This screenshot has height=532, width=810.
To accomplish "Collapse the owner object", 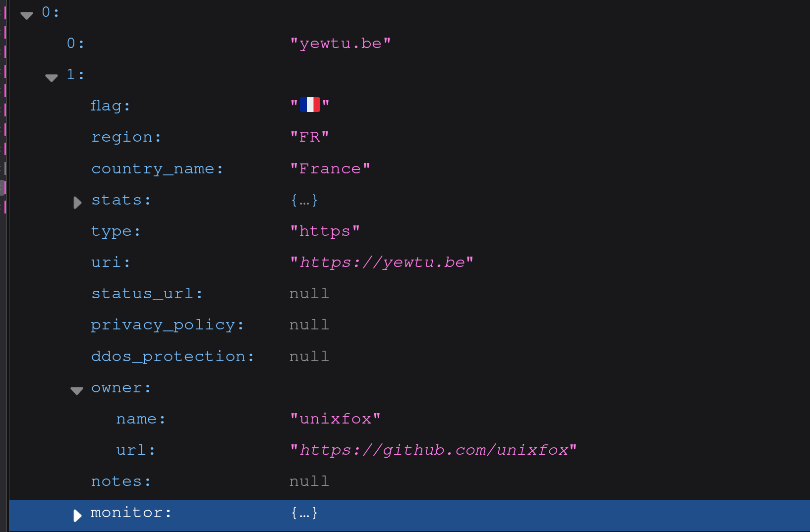I will coord(77,391).
